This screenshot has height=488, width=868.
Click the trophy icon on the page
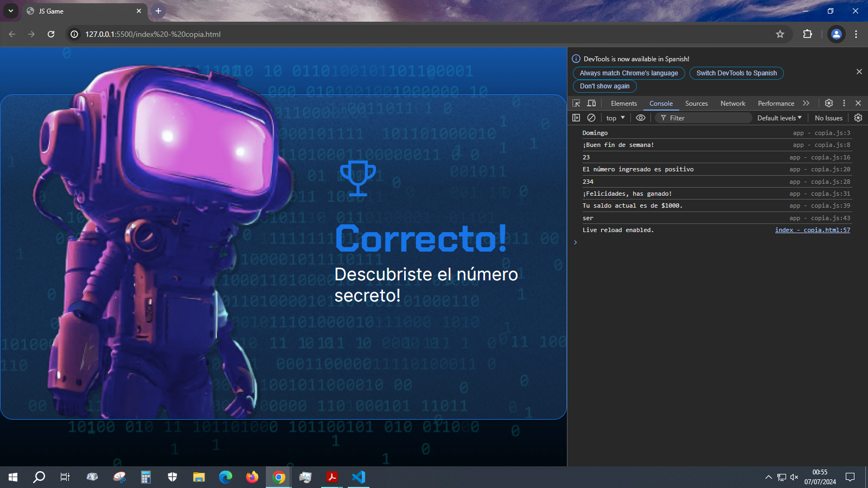358,178
